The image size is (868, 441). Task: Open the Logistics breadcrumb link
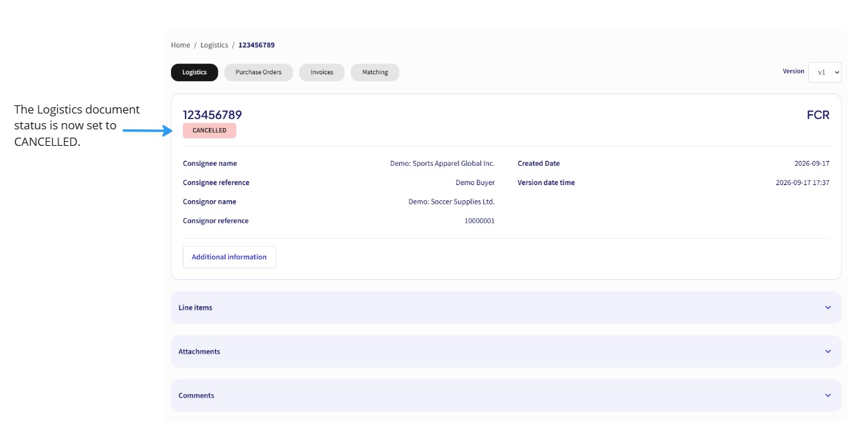[x=214, y=45]
